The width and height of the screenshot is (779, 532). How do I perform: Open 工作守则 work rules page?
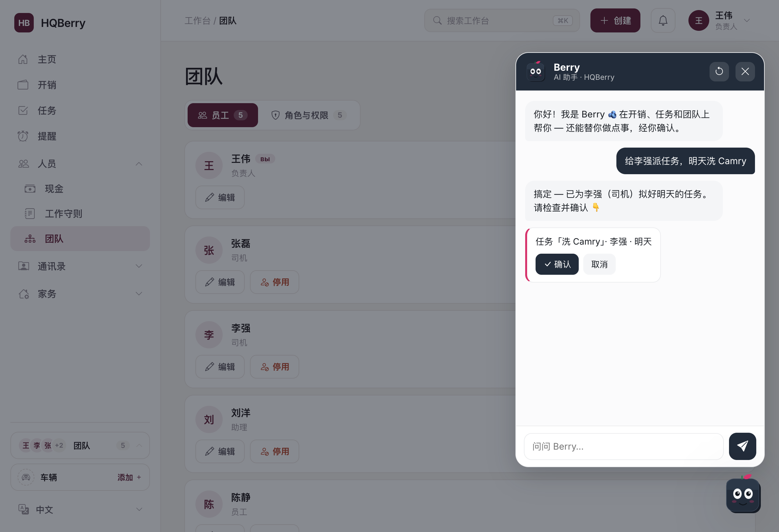pos(80,214)
